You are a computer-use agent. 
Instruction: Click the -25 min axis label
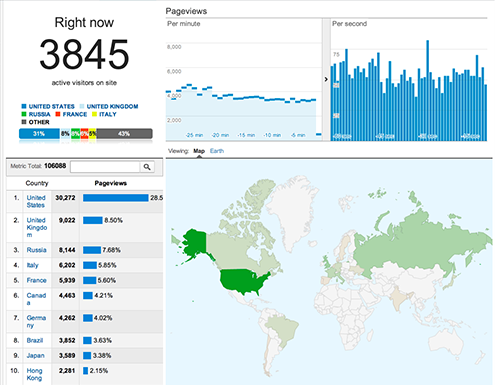(195, 135)
